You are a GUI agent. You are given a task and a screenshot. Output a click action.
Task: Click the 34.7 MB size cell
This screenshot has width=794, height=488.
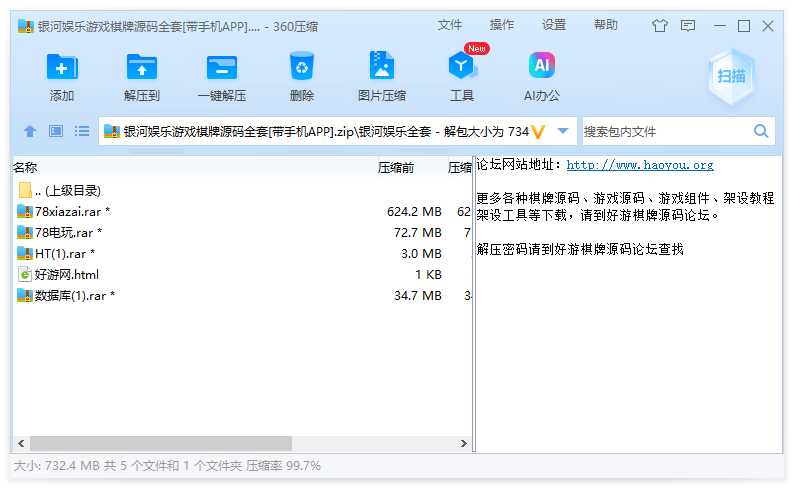point(418,296)
